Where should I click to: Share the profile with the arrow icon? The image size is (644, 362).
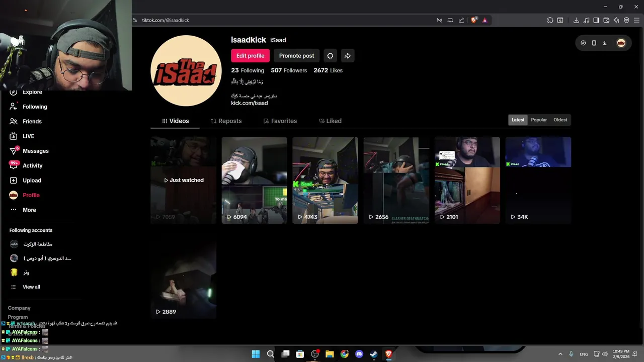[348, 56]
